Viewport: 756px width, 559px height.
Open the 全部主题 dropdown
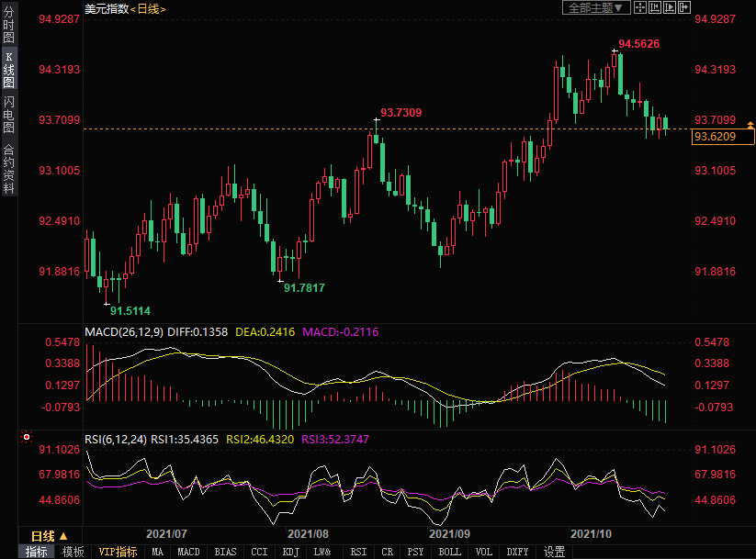(595, 8)
